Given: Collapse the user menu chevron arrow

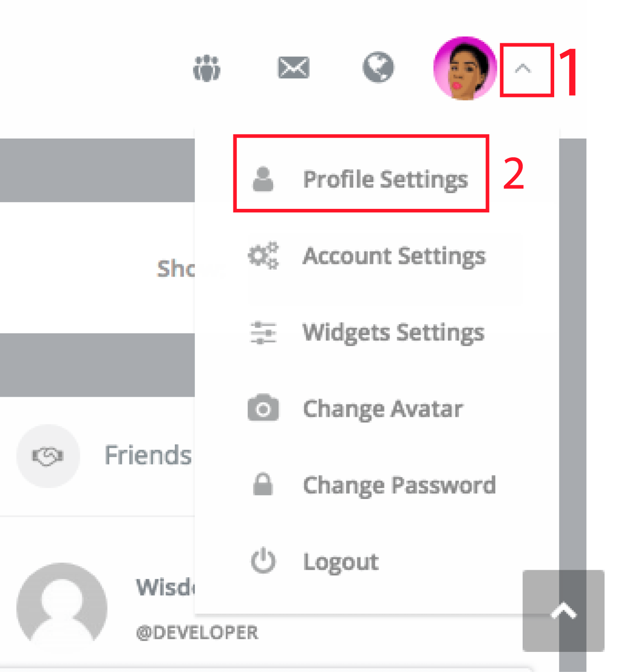Looking at the screenshot, I should pyautogui.click(x=523, y=69).
